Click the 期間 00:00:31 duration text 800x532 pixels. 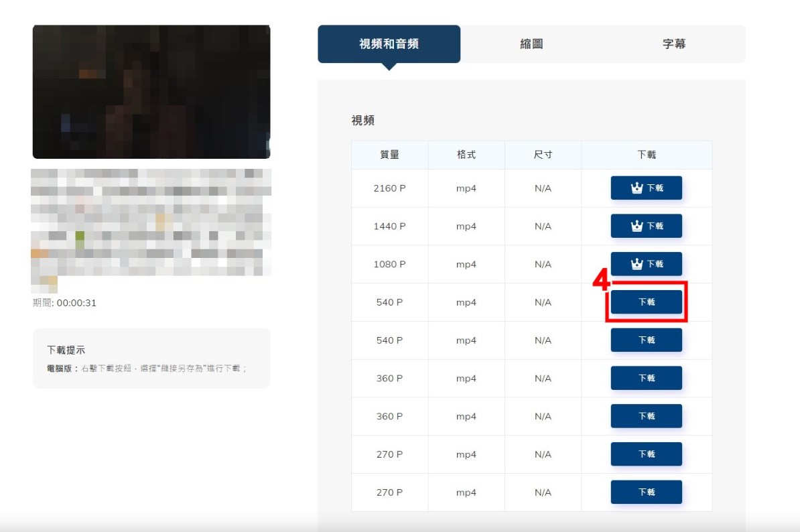(x=65, y=303)
